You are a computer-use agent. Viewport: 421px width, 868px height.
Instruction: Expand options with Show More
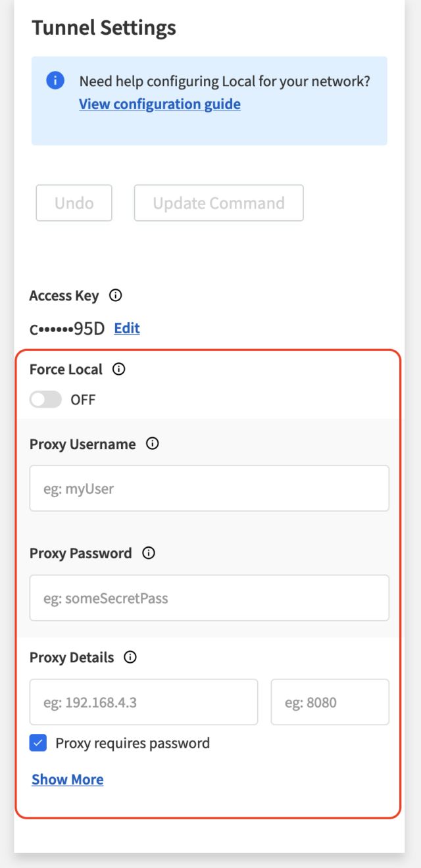[x=68, y=779]
